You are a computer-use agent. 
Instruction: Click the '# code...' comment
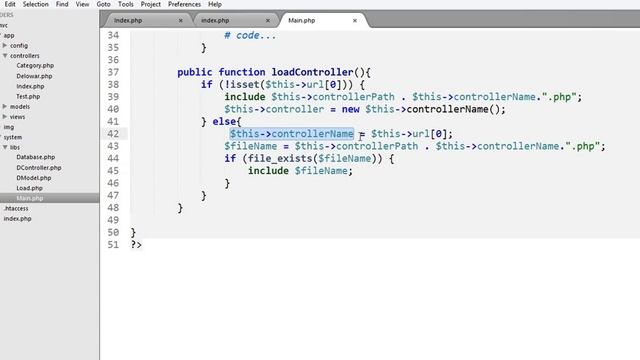click(x=250, y=36)
